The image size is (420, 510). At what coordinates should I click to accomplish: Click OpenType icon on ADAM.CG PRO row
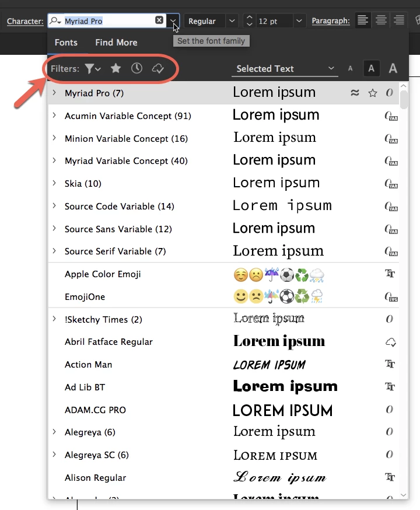[x=390, y=410]
